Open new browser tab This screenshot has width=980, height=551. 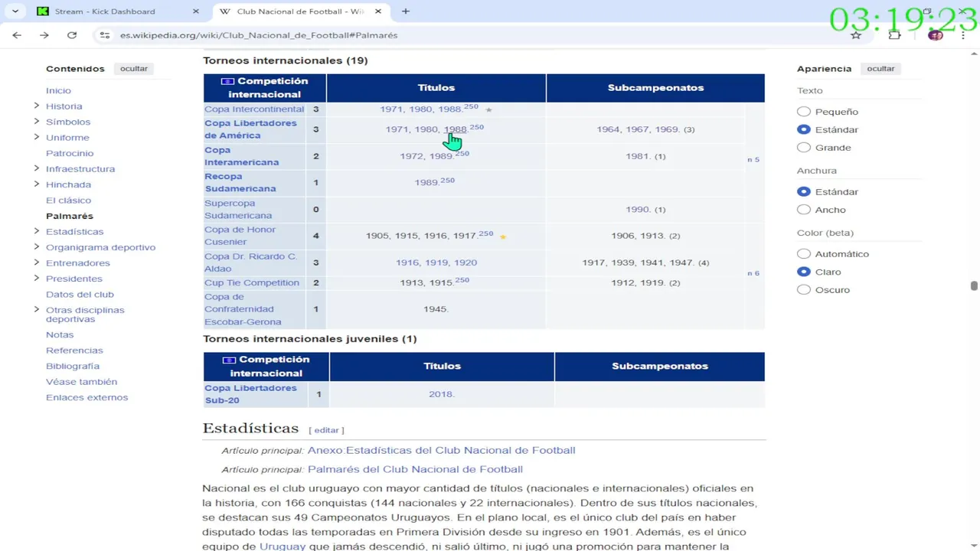pos(406,11)
